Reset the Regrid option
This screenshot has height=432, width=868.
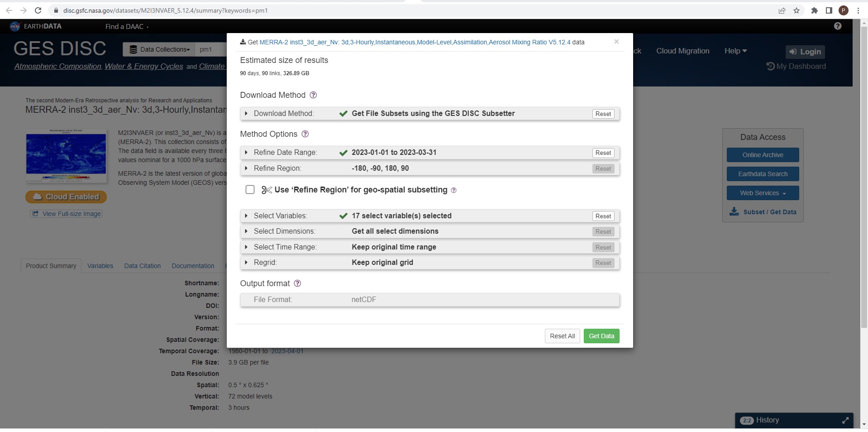click(x=603, y=263)
